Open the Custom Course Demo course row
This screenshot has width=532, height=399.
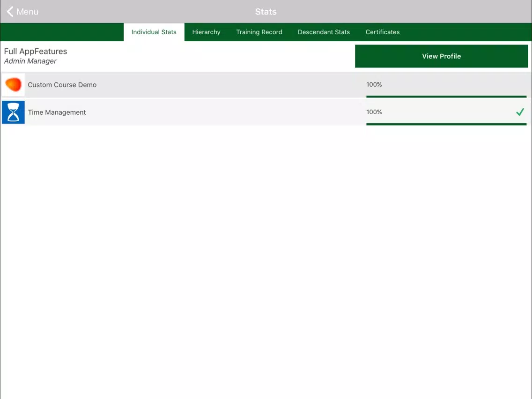pyautogui.click(x=266, y=85)
